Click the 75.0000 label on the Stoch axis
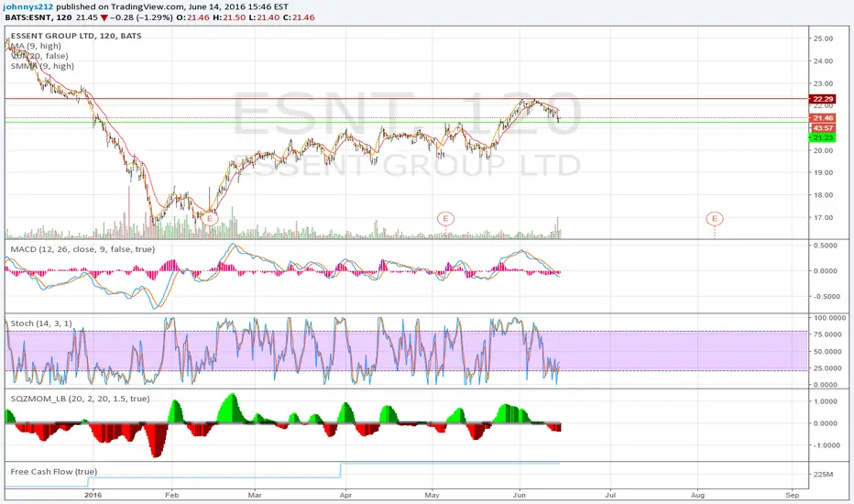This screenshot has width=854, height=504. (x=828, y=334)
